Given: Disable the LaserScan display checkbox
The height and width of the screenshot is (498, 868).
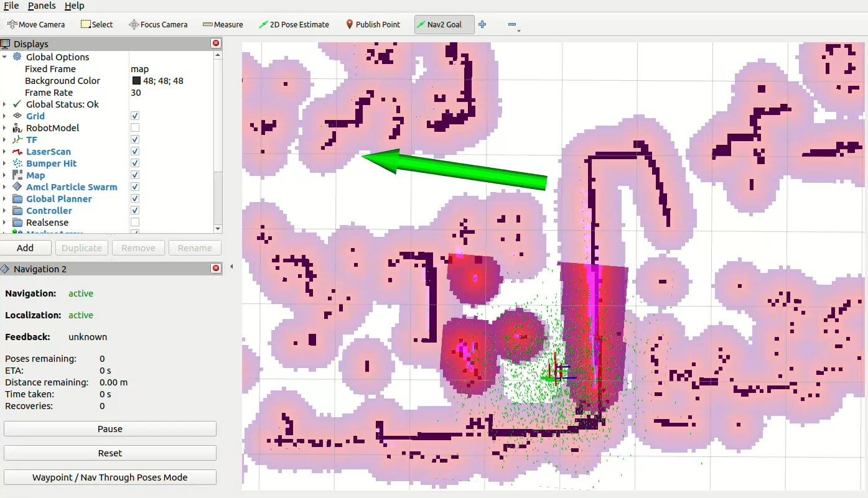Looking at the screenshot, I should (135, 152).
